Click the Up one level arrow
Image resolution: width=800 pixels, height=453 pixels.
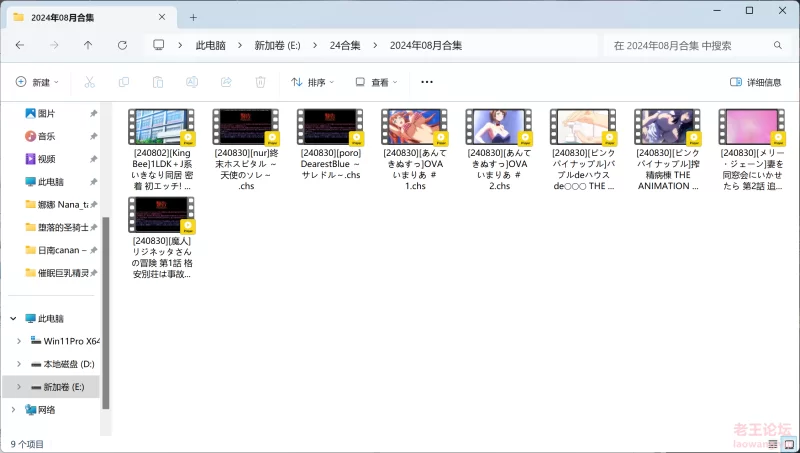pos(88,45)
